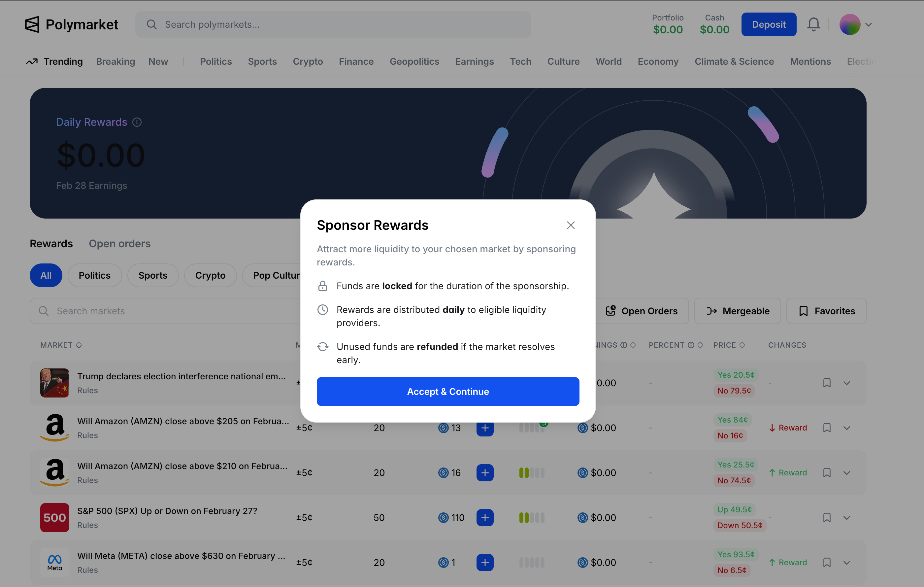The height and width of the screenshot is (587, 924).
Task: Expand the S&P 500 market row
Action: point(846,518)
